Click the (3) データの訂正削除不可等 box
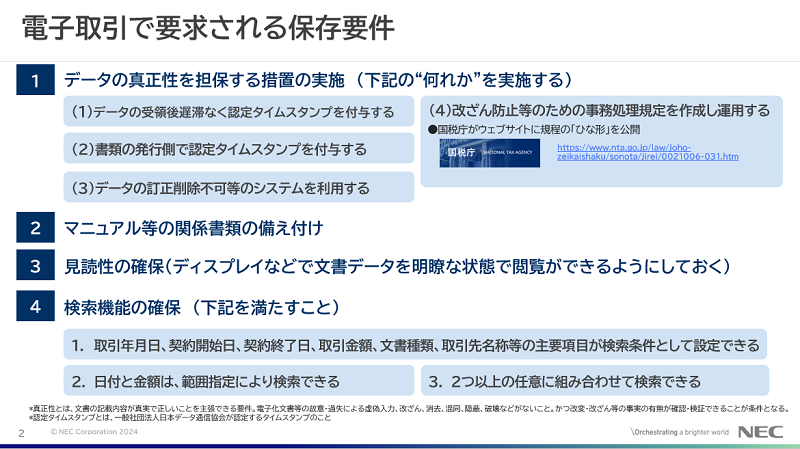800x449 pixels. point(239,187)
